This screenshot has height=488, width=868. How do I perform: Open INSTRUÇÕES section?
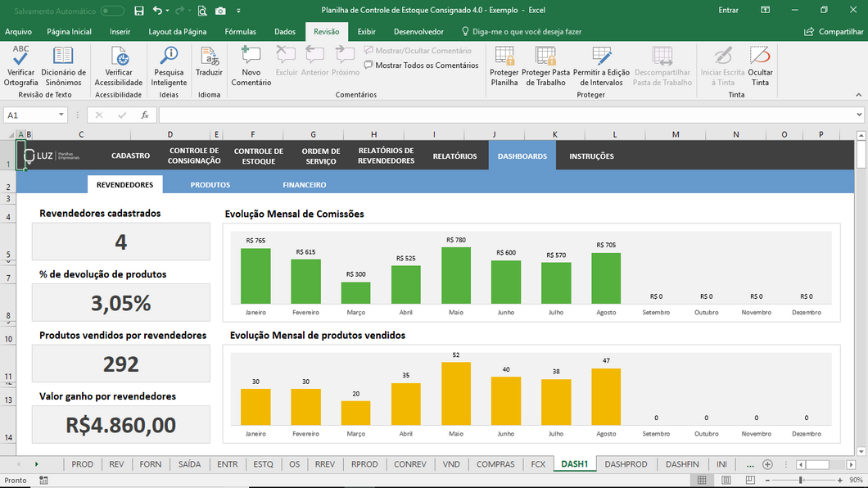point(591,156)
